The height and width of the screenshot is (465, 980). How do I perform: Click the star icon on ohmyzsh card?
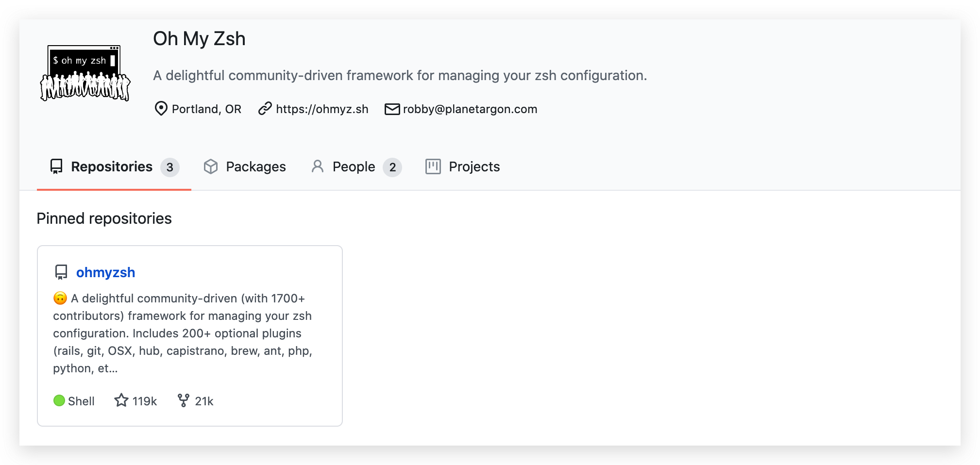click(x=121, y=400)
